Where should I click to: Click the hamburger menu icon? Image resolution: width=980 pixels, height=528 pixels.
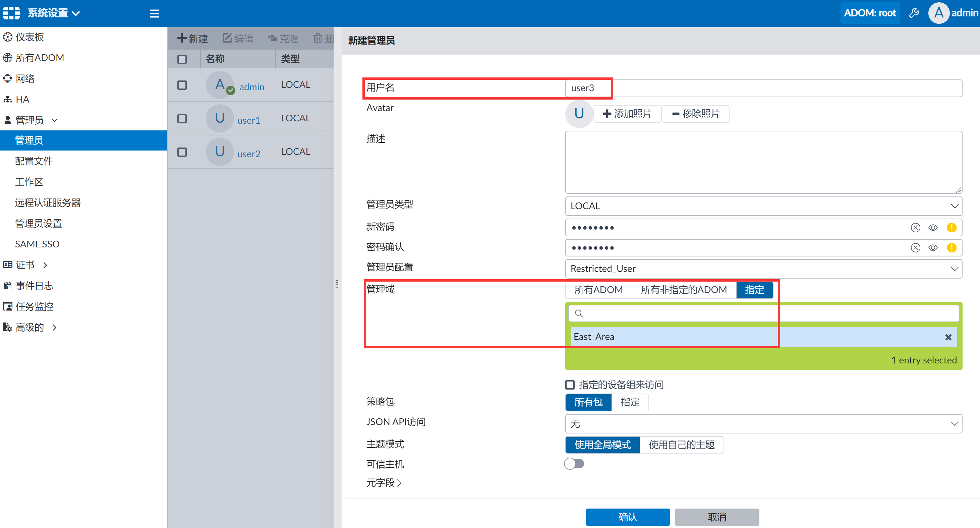[154, 14]
